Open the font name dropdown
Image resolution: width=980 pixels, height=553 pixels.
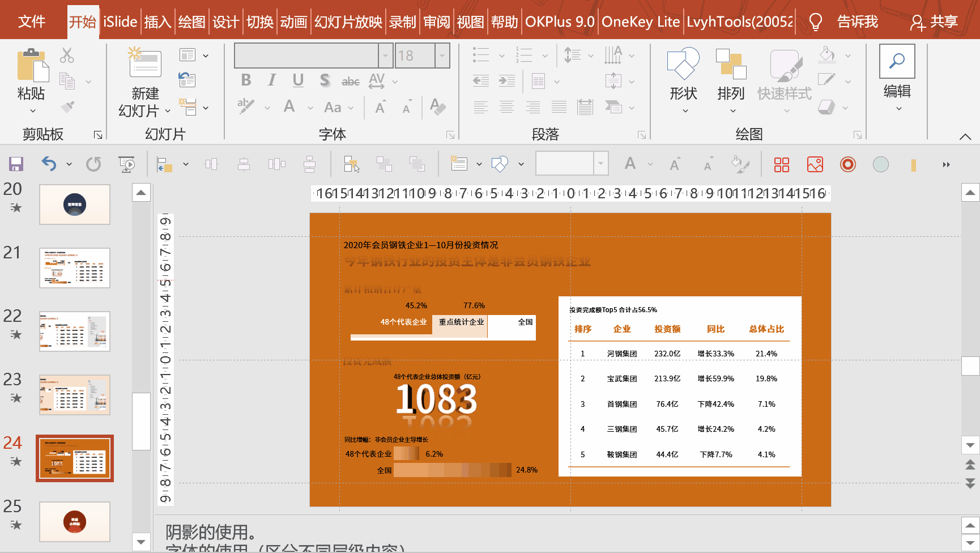[386, 56]
